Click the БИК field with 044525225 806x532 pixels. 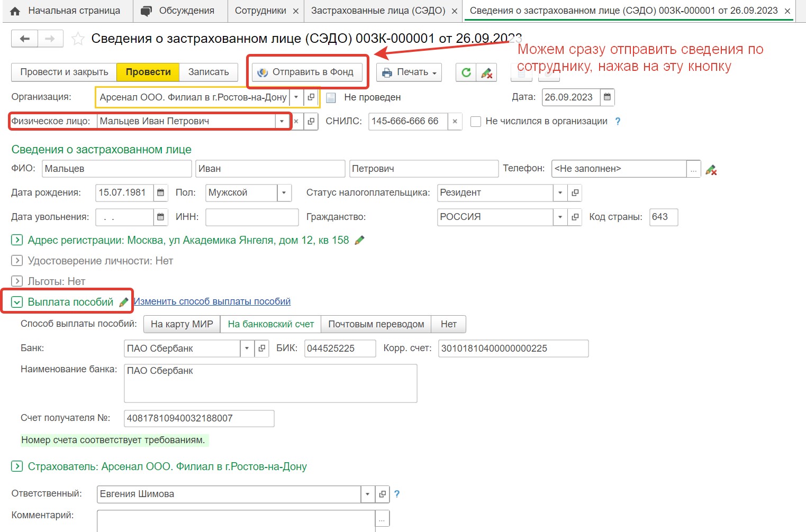pos(340,348)
